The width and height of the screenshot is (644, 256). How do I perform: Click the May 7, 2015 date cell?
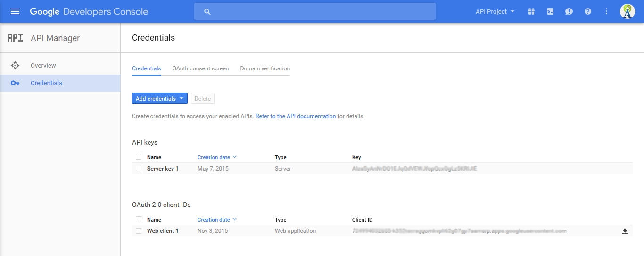point(213,169)
